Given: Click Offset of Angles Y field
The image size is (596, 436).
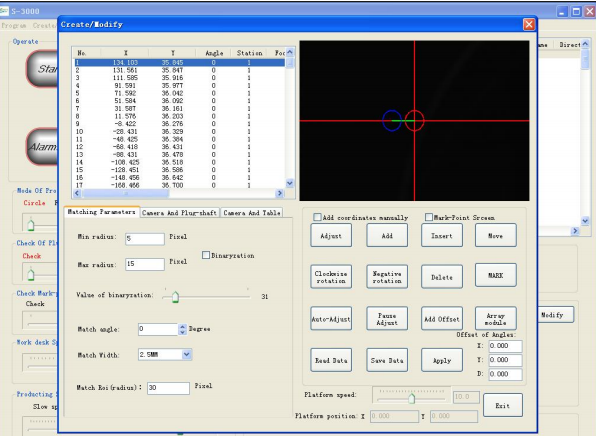Looking at the screenshot, I should tap(505, 360).
